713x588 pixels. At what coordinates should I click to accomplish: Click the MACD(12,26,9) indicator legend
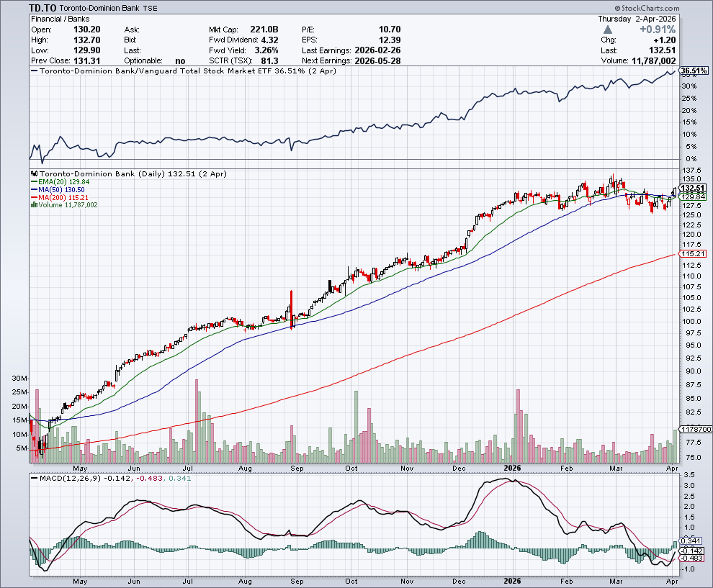[111, 479]
